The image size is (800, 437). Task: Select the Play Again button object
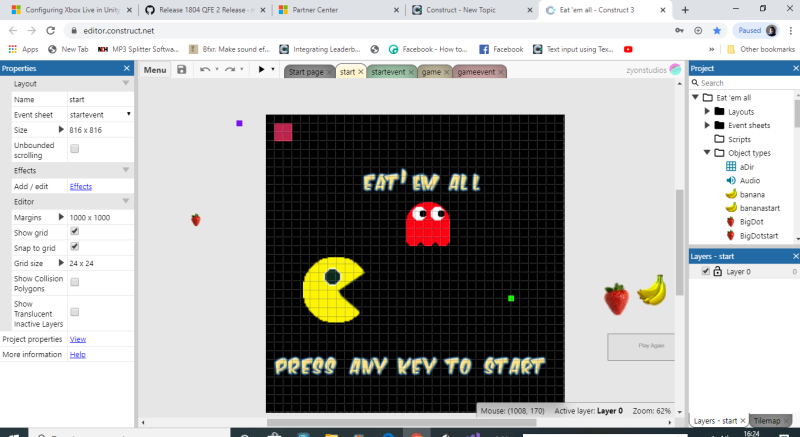[x=641, y=347]
